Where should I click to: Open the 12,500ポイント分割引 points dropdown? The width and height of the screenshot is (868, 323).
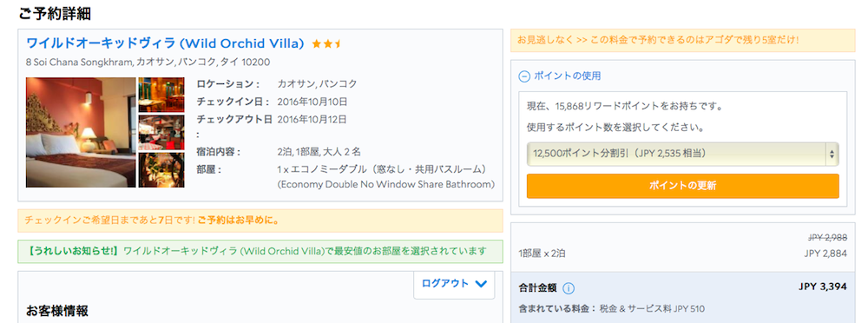click(682, 154)
